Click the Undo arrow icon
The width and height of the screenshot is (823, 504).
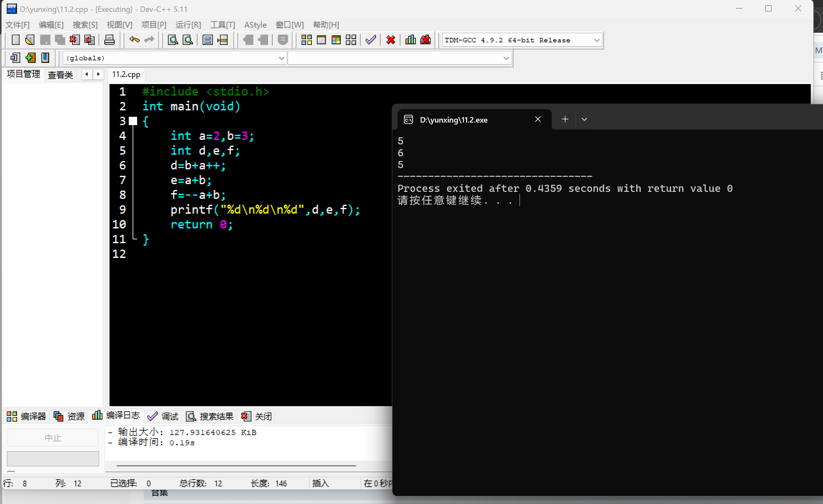(134, 40)
